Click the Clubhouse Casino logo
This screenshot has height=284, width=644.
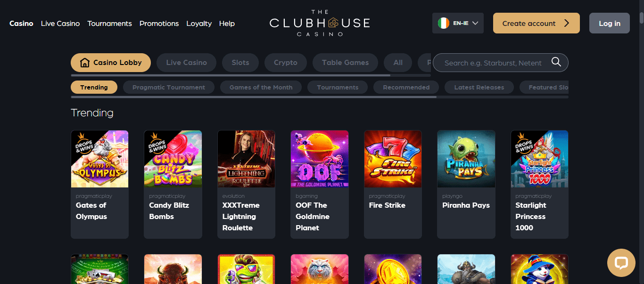(320, 23)
